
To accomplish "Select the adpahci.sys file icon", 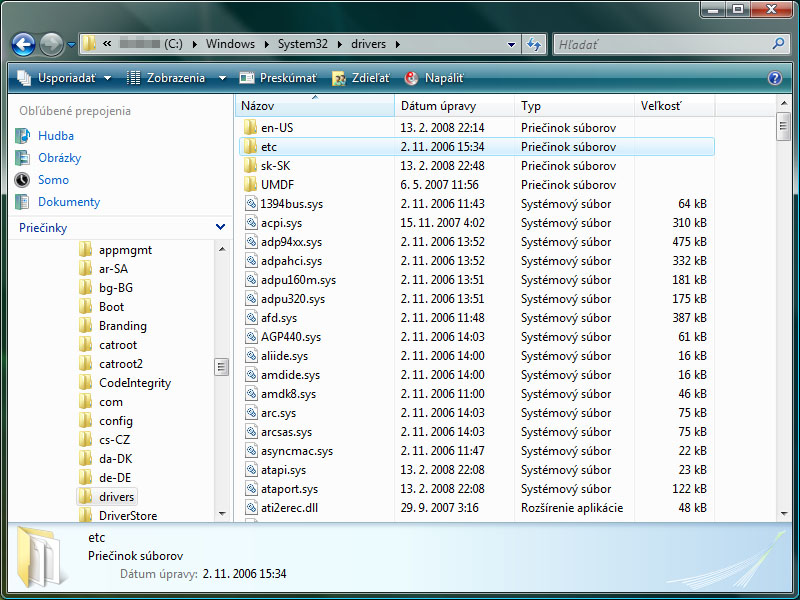I will tap(251, 261).
